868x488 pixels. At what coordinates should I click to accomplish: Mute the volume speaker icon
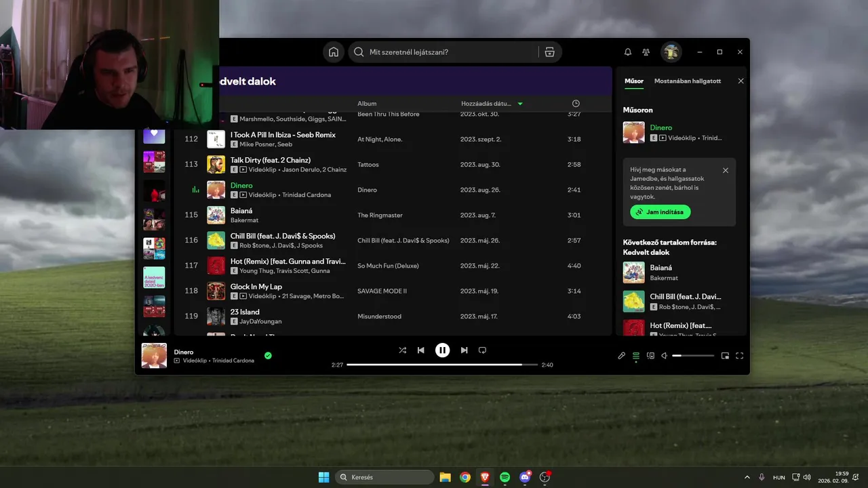point(665,356)
